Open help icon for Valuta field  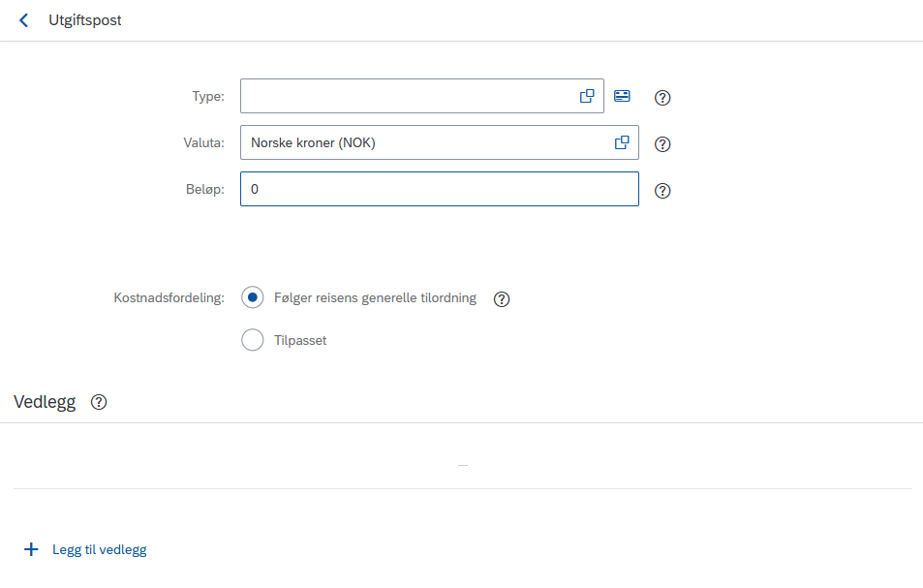coord(662,144)
